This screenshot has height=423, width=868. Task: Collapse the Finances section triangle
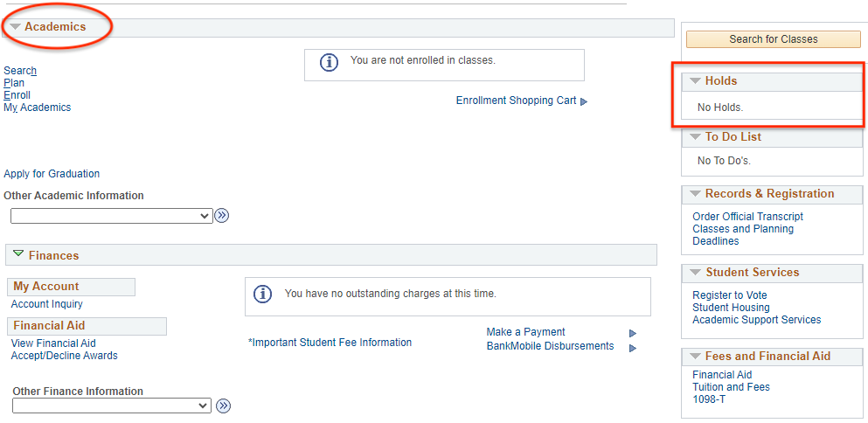18,254
